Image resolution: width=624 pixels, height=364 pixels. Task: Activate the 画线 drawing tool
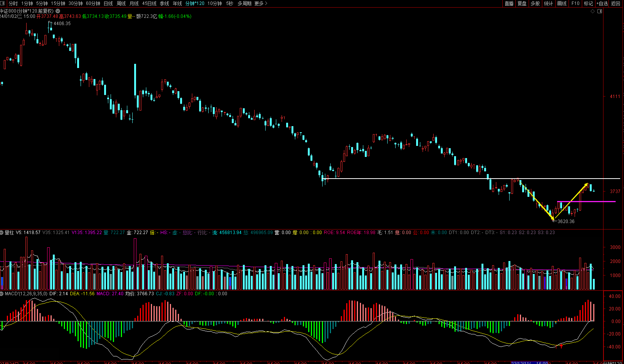562,3
